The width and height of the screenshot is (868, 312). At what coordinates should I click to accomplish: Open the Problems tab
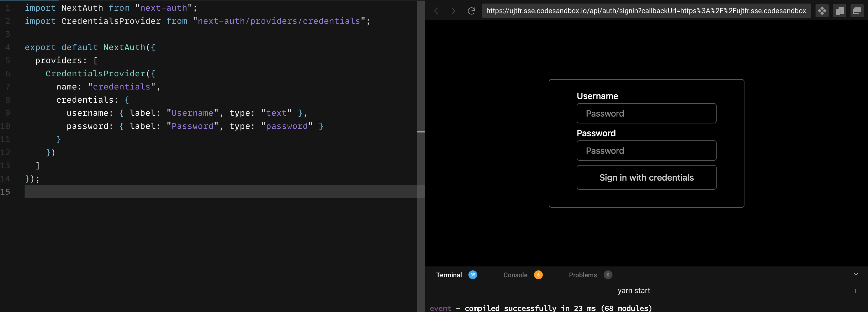pos(583,275)
